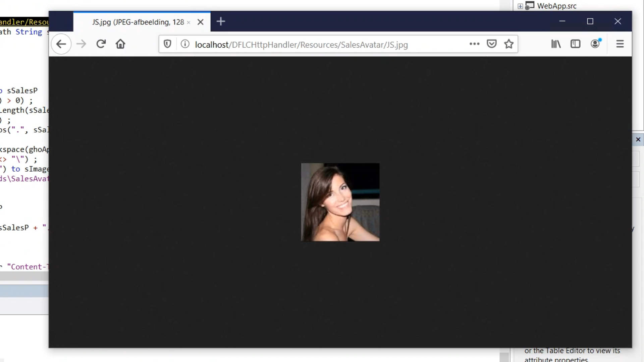644x362 pixels.
Task: Close the side panel with X
Action: 638,139
